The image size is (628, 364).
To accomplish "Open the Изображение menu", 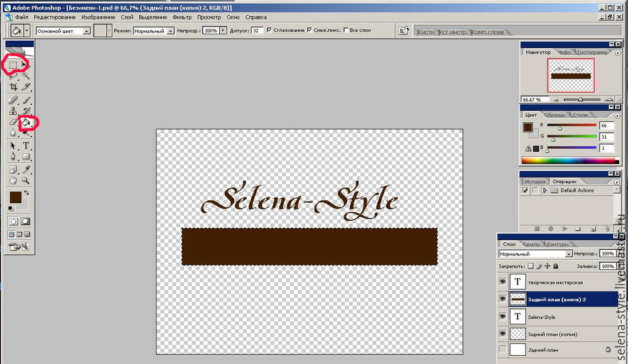I will (x=98, y=17).
